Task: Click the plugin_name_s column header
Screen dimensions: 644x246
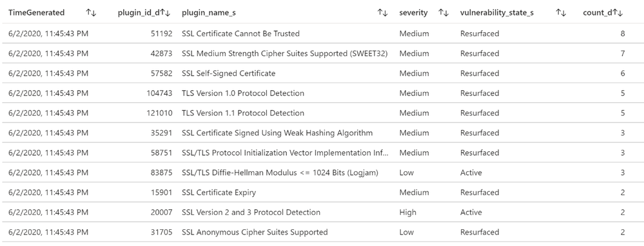Action: pos(209,13)
